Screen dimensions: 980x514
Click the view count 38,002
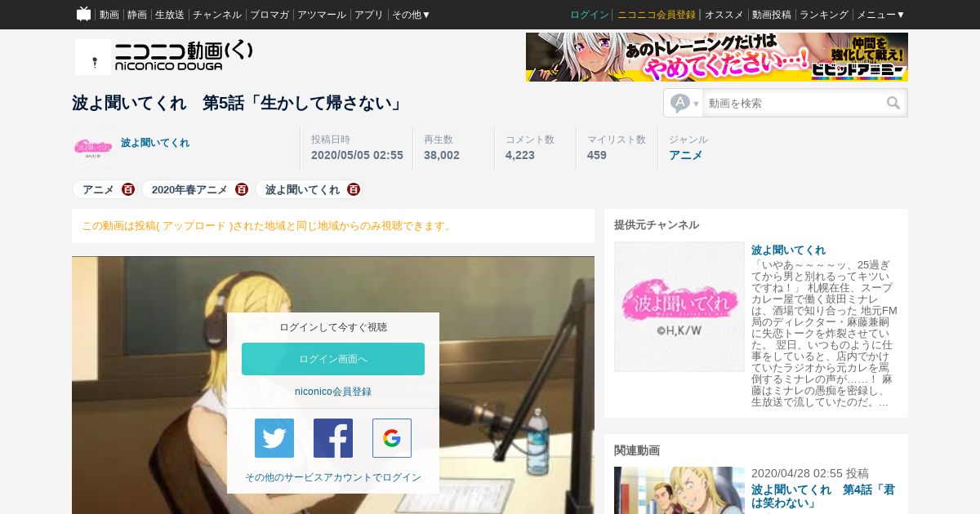point(442,155)
